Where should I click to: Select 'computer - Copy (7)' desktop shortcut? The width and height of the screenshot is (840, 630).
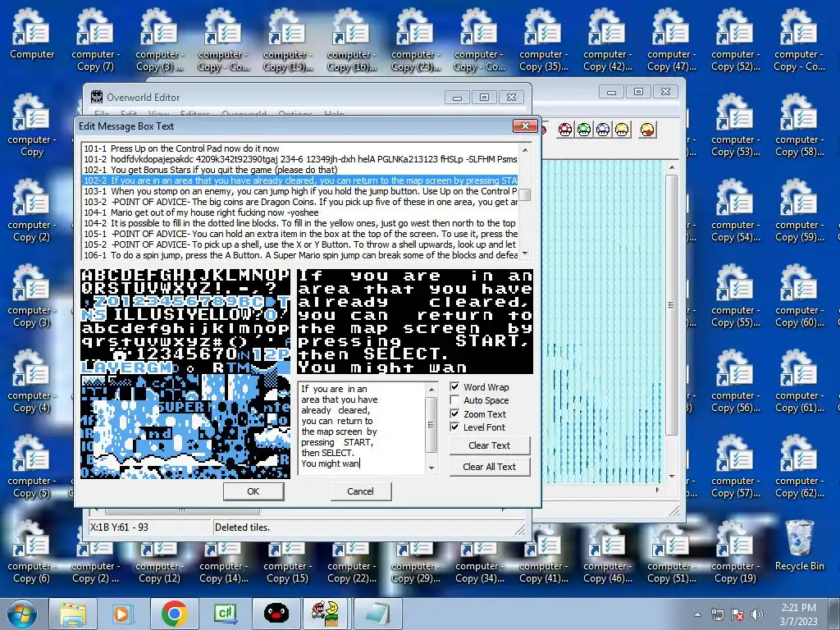pyautogui.click(x=96, y=39)
